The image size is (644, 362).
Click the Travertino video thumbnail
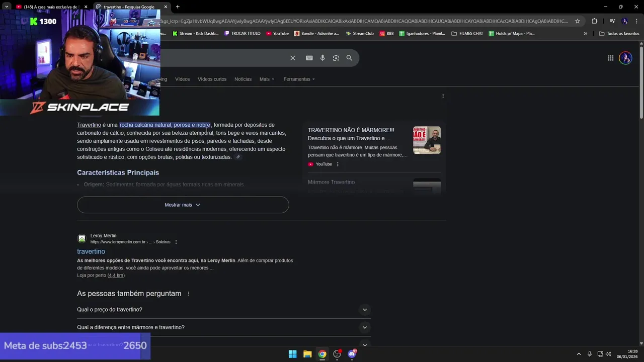pos(427,140)
